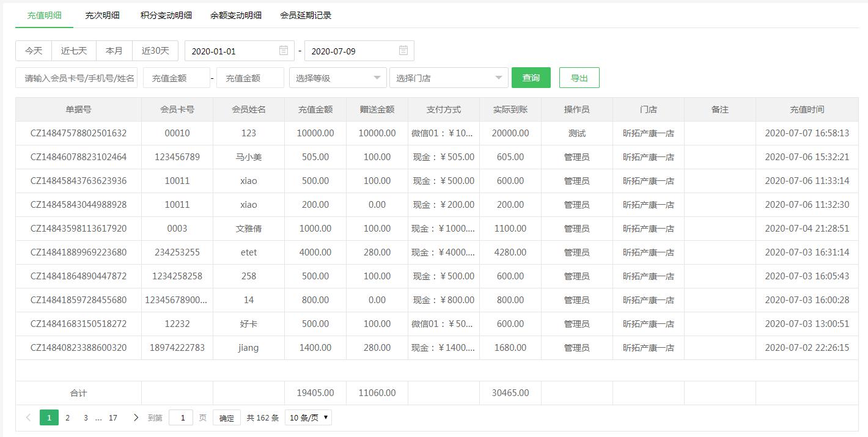868x437 pixels.
Task: Click the previous page chevron arrow
Action: [28, 417]
